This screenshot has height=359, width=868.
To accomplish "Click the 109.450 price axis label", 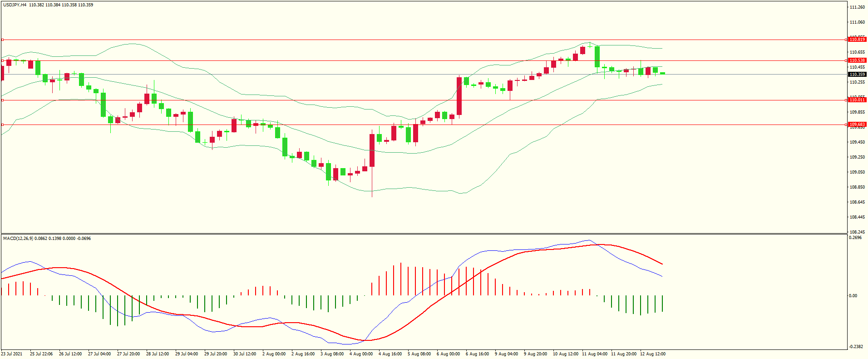I will [857, 142].
